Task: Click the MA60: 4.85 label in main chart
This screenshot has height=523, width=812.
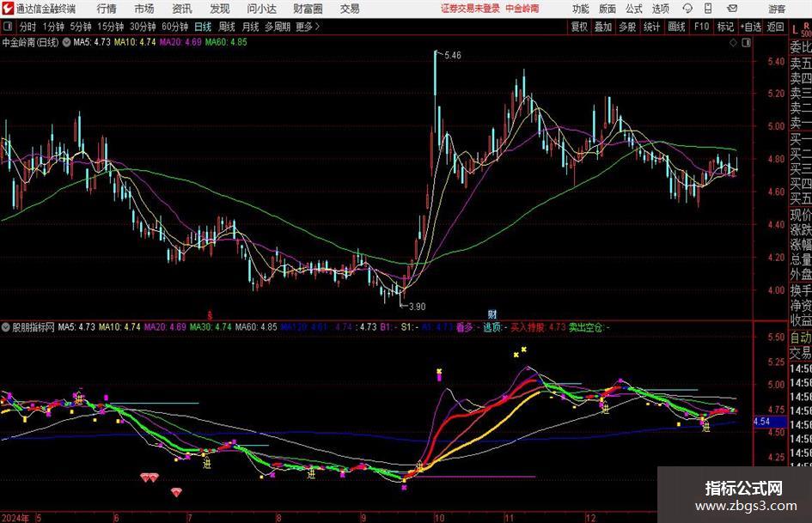Action: point(226,42)
